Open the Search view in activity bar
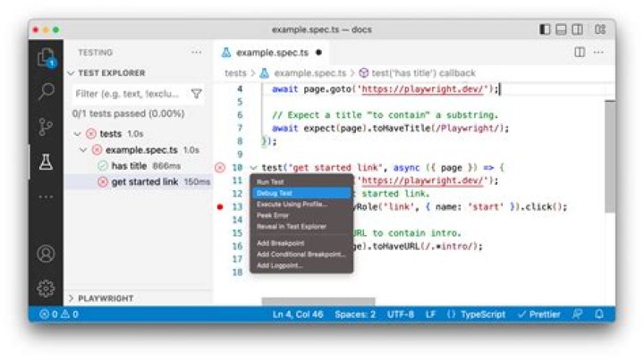Image resolution: width=644 pixels, height=360 pixels. [46, 91]
